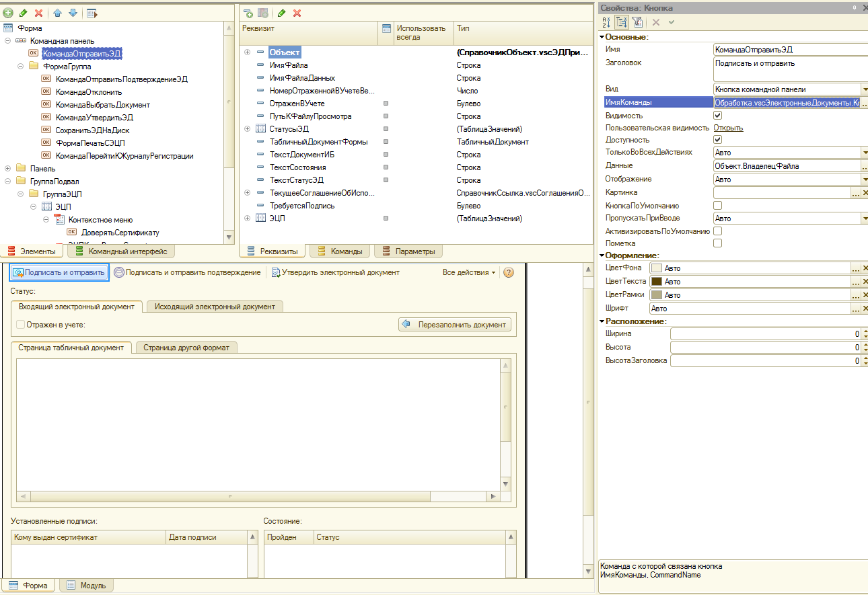Enable the КнопкаПоУмолчанию checkbox

pos(717,206)
